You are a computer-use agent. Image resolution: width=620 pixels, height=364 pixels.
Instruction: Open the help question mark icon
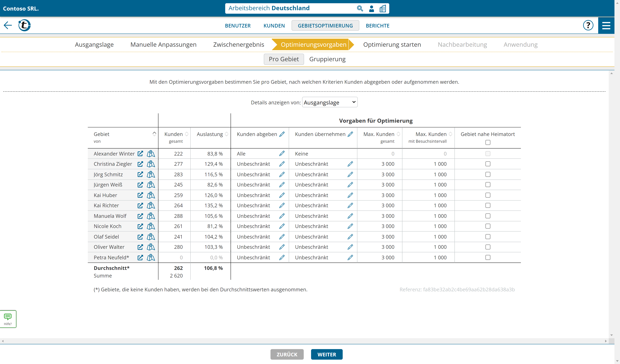click(588, 25)
